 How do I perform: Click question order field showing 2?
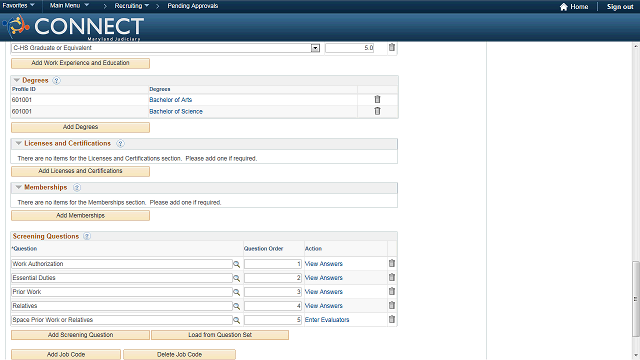(x=273, y=278)
